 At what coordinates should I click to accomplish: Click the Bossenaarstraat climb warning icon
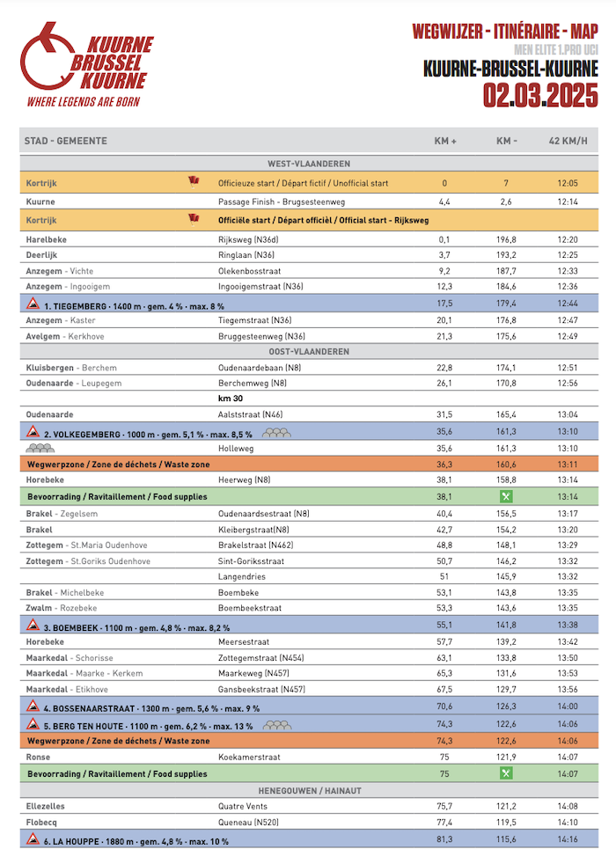32,705
